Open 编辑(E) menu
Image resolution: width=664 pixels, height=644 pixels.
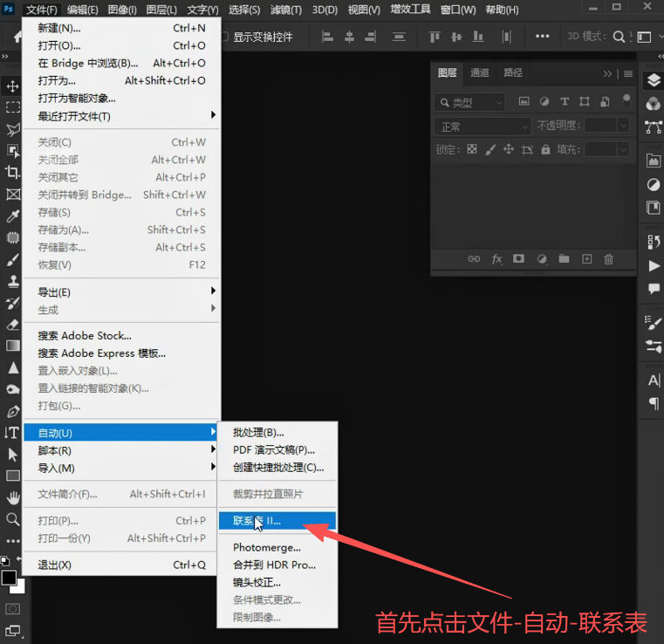(x=83, y=10)
